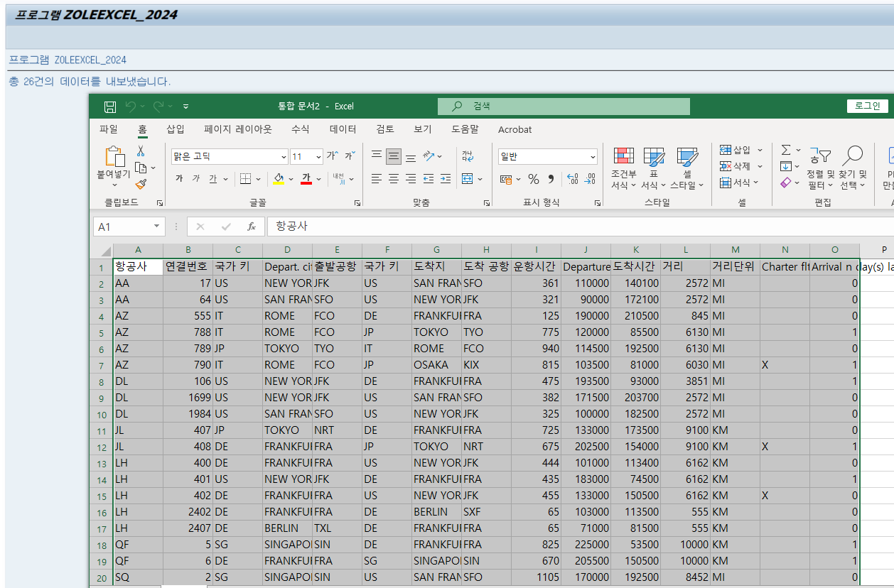Screen dimensions: 894x588
Task: Open the cell Format (서식) menu
Action: coord(740,183)
